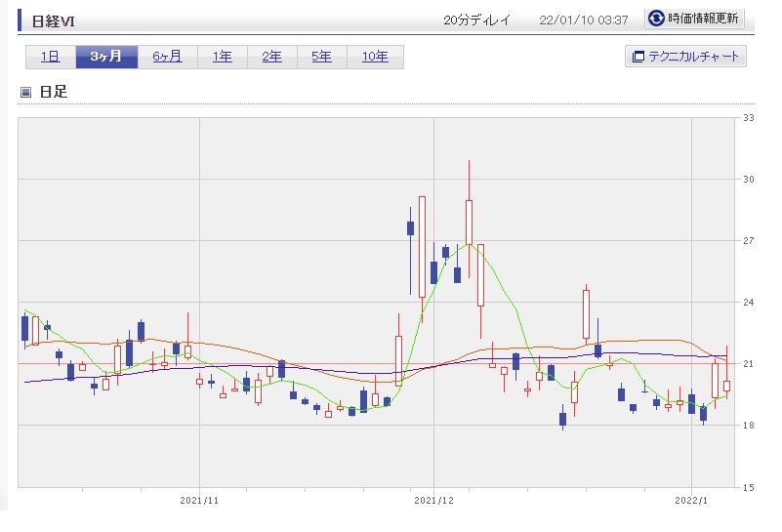
Task: Show the 2年 chart range
Action: pyautogui.click(x=271, y=57)
